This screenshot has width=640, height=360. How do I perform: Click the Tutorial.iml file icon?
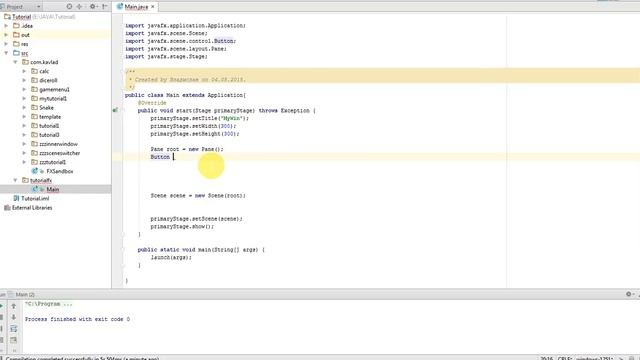click(16, 198)
